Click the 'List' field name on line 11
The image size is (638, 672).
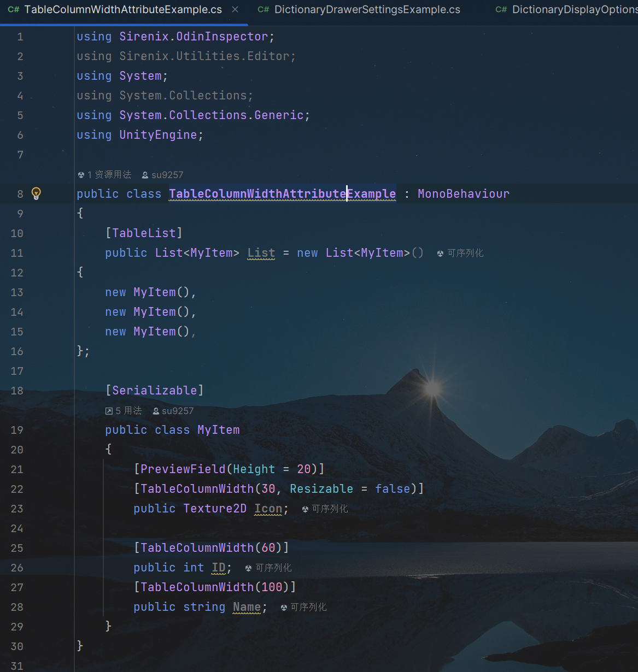click(x=261, y=253)
